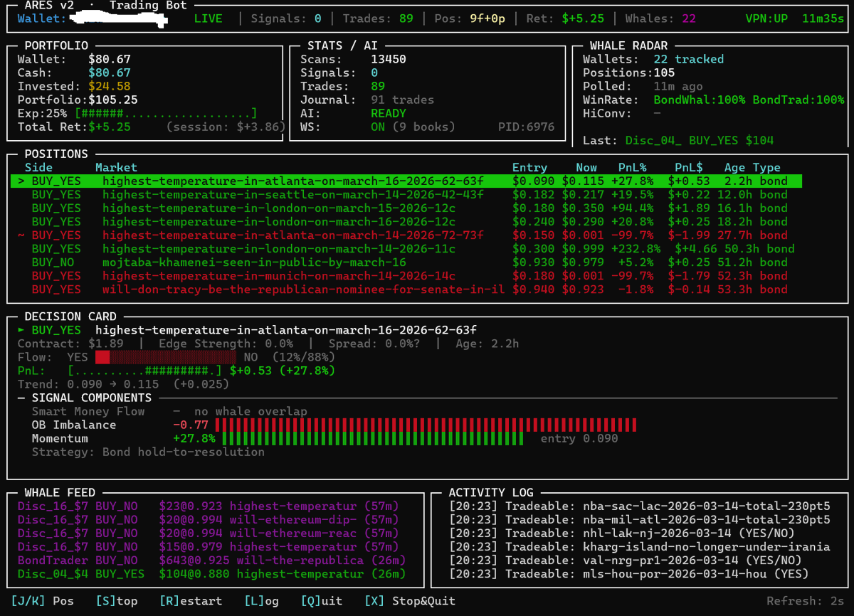Click the 11m35s uptime timer

point(823,18)
